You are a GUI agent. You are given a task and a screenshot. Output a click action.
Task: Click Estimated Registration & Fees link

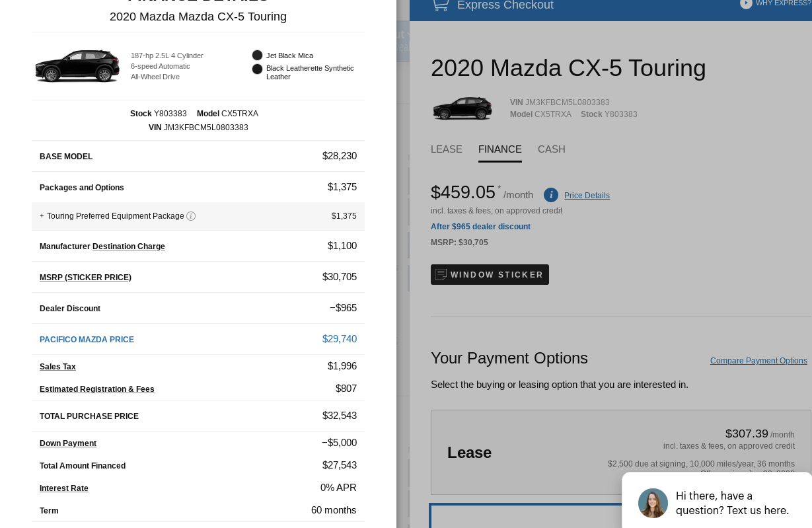tap(96, 389)
